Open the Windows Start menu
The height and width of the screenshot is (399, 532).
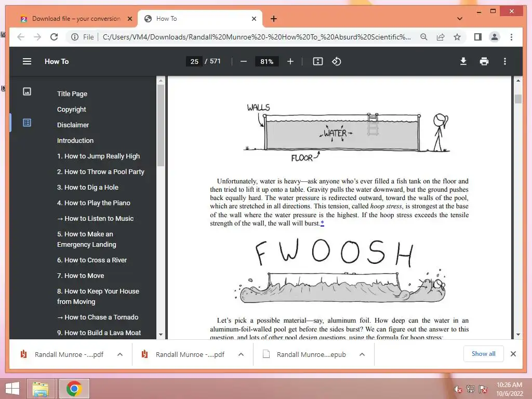click(12, 389)
